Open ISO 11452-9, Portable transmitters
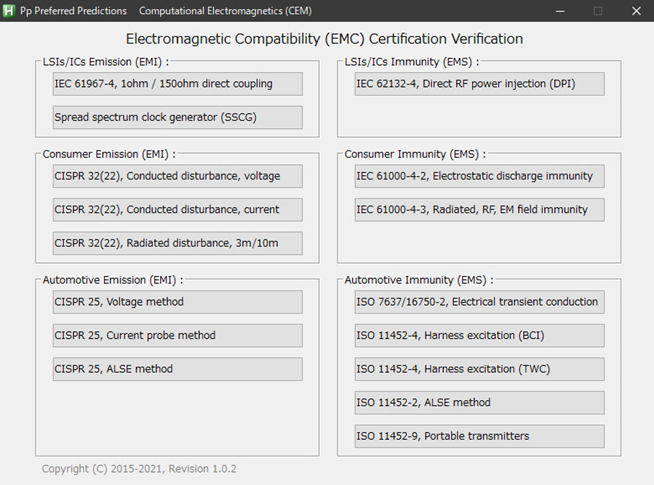This screenshot has width=654, height=485. [x=479, y=436]
